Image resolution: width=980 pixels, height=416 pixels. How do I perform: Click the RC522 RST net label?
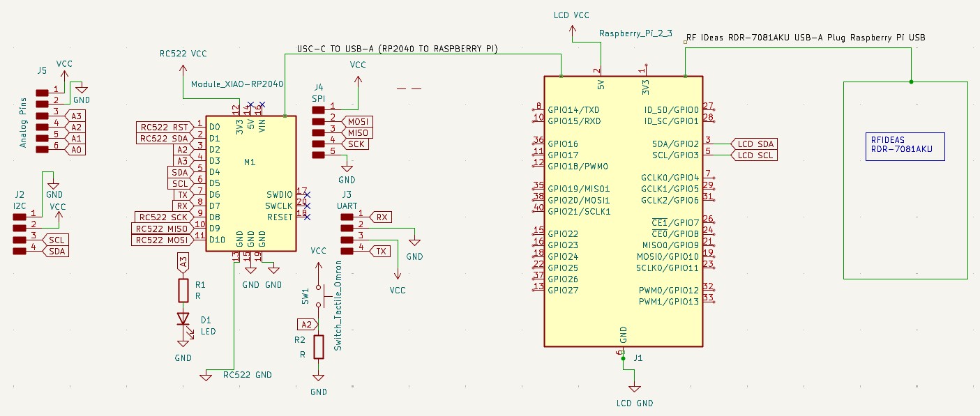pos(164,127)
